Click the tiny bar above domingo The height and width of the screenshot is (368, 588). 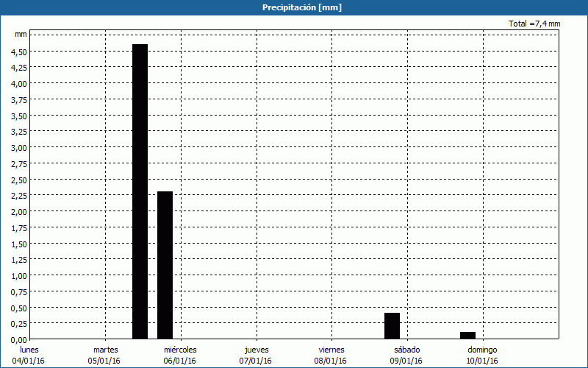click(x=467, y=336)
